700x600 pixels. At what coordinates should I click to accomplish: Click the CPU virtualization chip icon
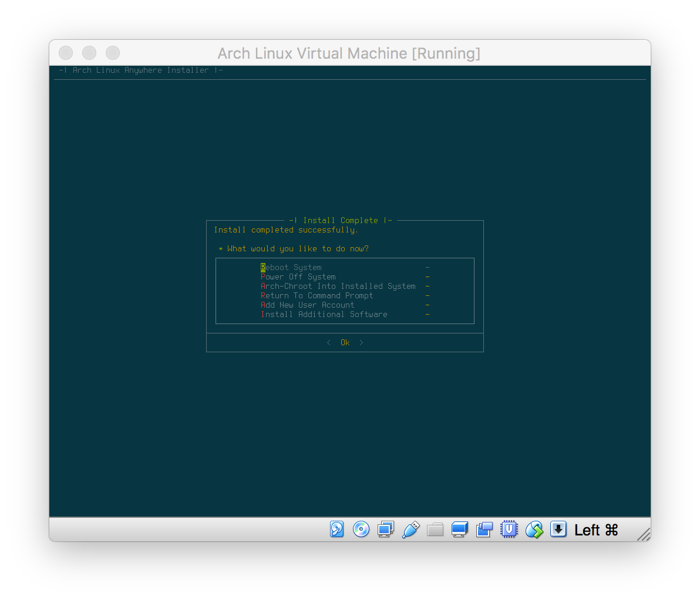click(509, 529)
